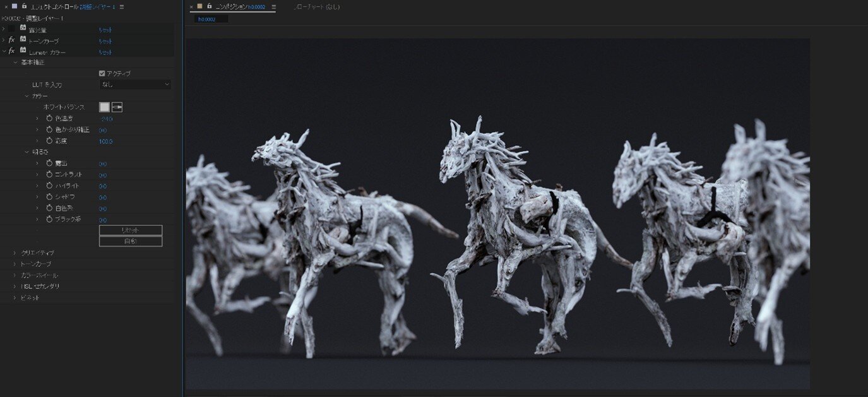Select the コンポジション h0.0002 tab
The image size is (868, 397).
pos(240,7)
